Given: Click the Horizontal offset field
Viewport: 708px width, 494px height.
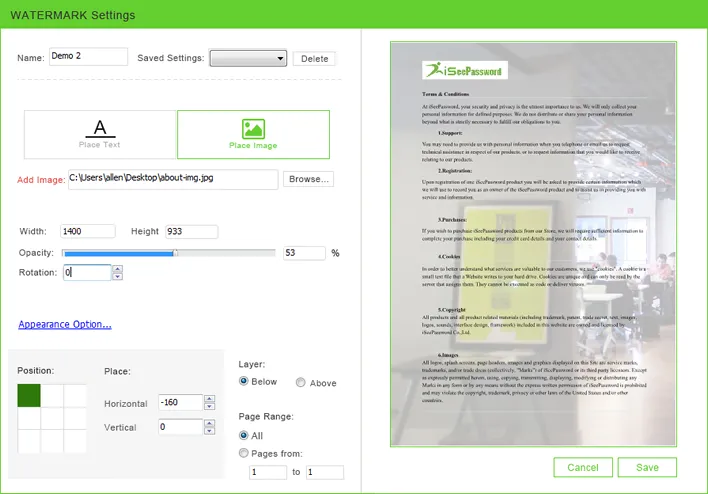Looking at the screenshot, I should (x=181, y=402).
